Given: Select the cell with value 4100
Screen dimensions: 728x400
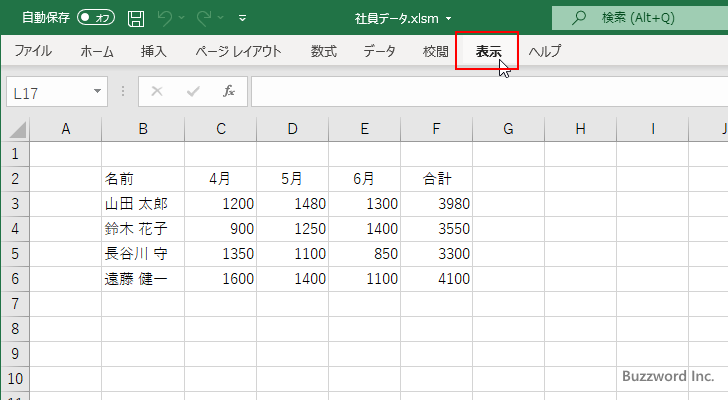Looking at the screenshot, I should tap(436, 279).
